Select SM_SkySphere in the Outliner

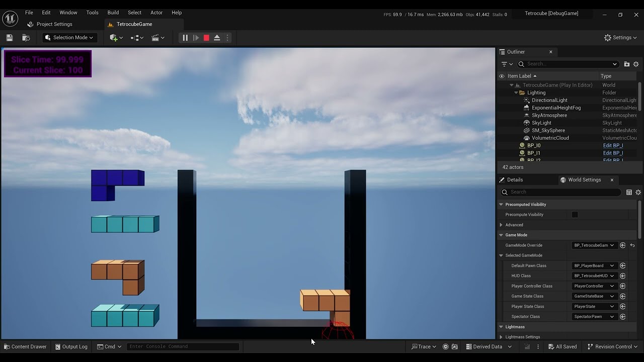548,130
